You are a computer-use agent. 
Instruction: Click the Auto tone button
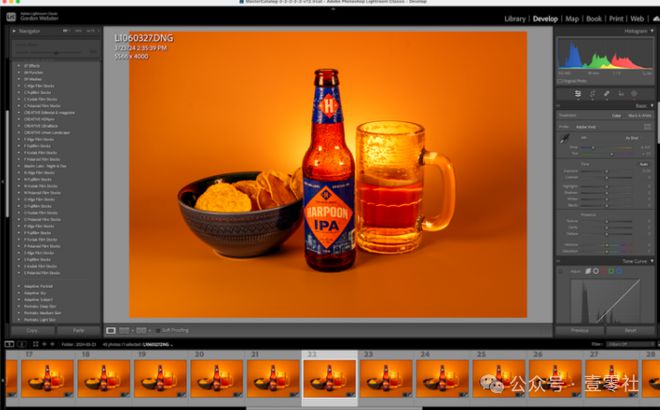[644, 164]
